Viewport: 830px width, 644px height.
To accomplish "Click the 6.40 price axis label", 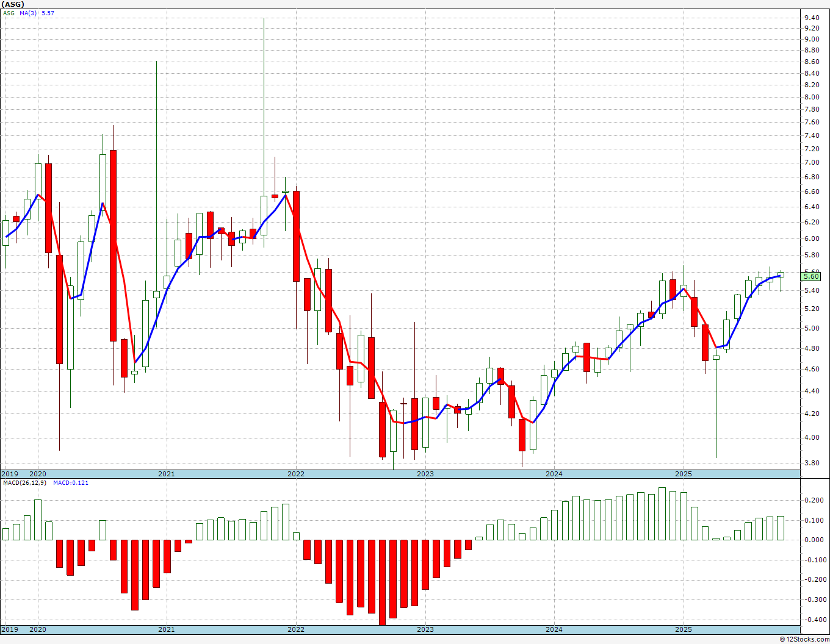I will click(812, 207).
